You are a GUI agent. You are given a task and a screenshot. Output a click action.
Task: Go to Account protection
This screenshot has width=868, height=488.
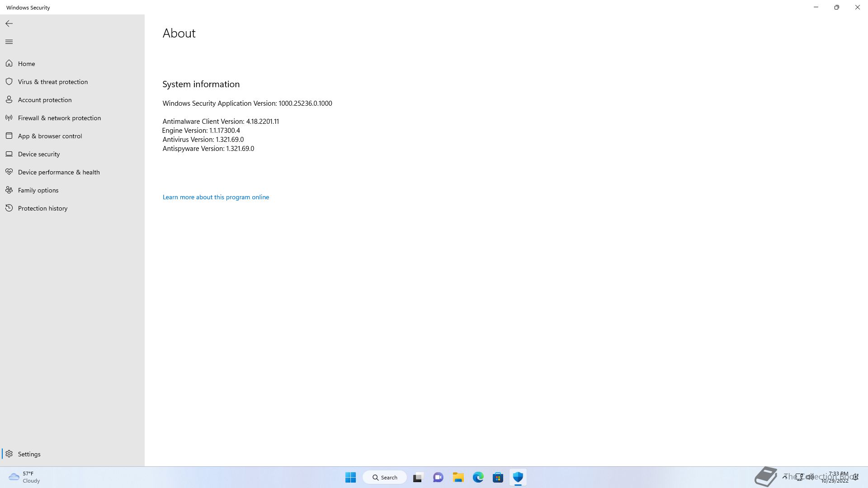point(72,100)
